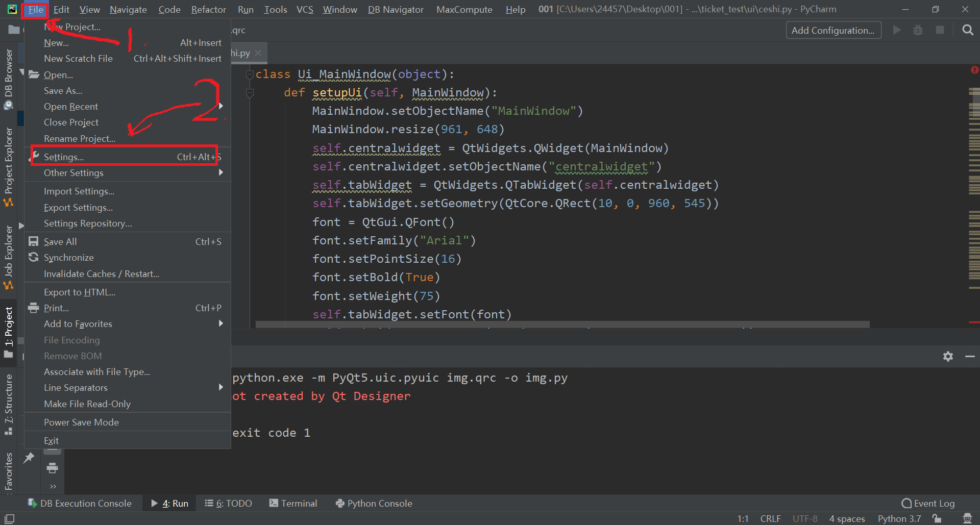Viewport: 980px width, 525px height.
Task: Open DB Execution Console tab
Action: coord(80,504)
